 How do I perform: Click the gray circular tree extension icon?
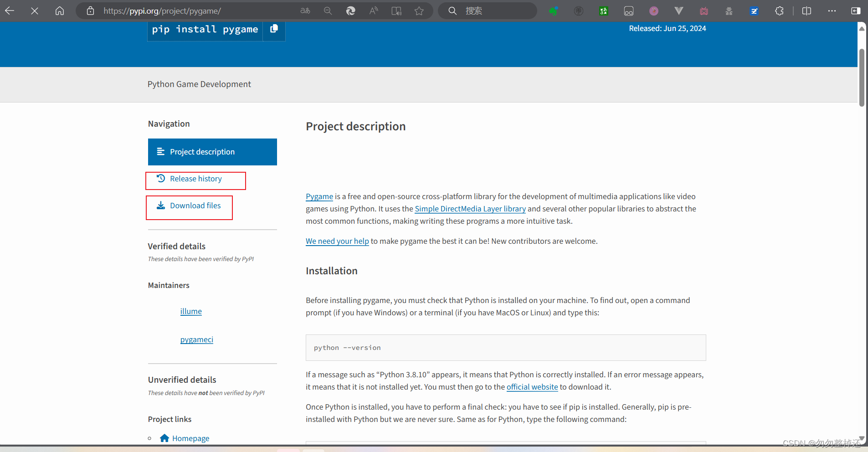(579, 11)
